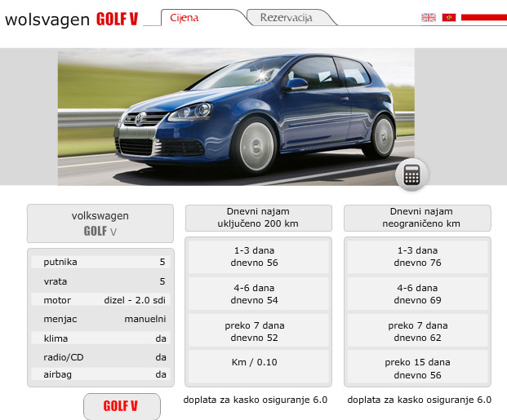Click the preko 7 dana dnevno 62 cell
Screen dimensions: 507x420
417,331
